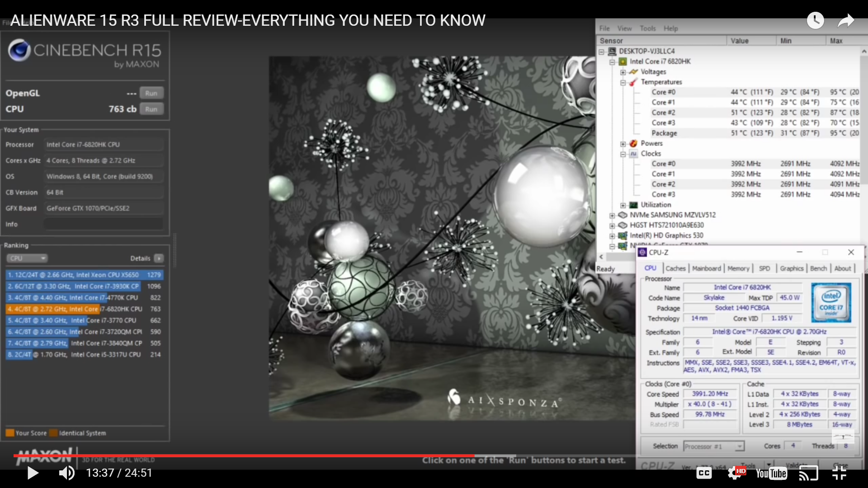Expand the Voltages node in HWMonitor
This screenshot has height=488, width=868.
point(623,72)
